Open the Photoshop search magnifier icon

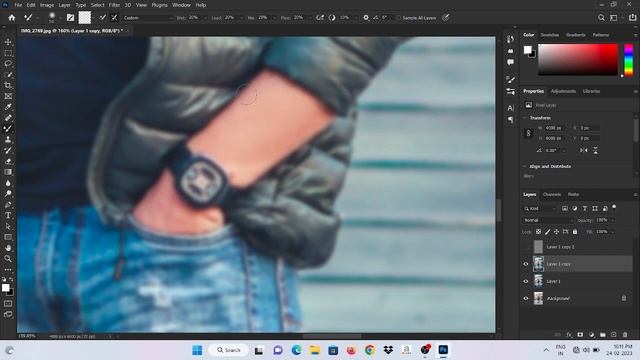[601, 18]
